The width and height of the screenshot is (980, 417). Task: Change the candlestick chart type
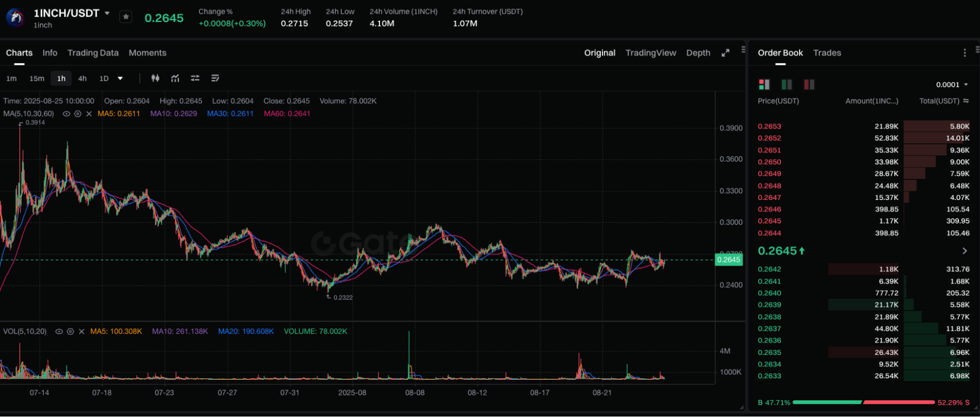[155, 78]
